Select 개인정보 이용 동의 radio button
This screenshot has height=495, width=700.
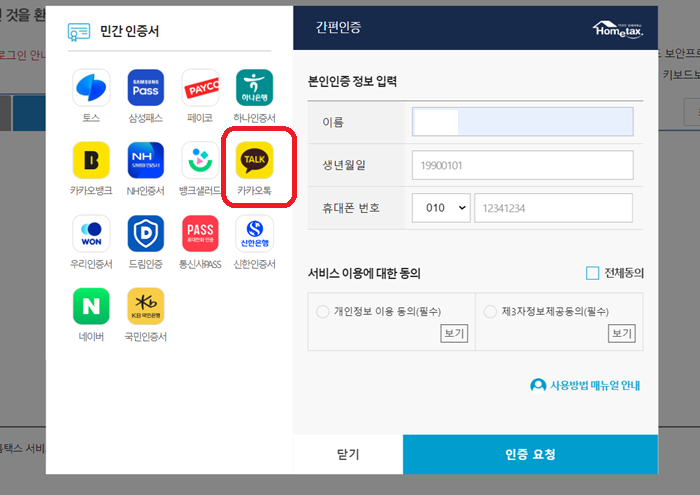click(322, 312)
